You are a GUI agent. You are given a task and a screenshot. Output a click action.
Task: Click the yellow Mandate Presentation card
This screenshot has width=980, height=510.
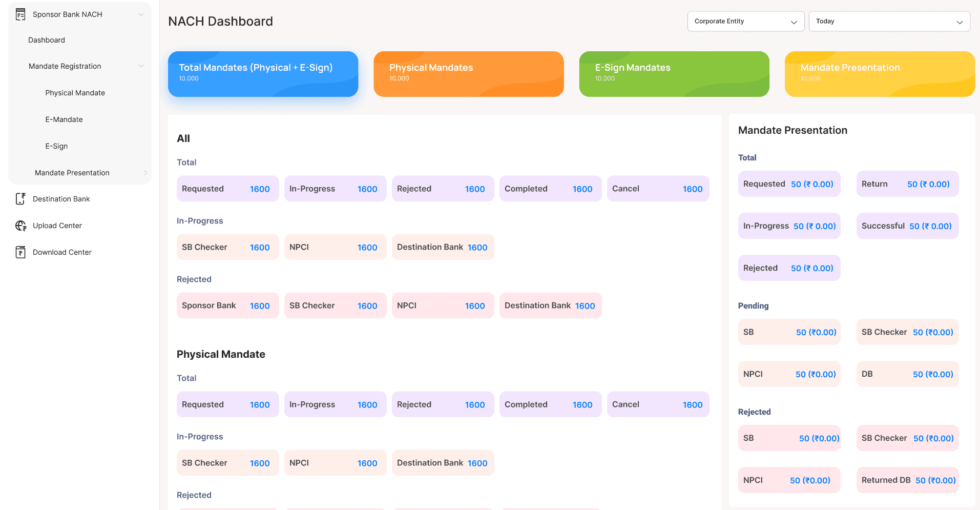pos(879,74)
